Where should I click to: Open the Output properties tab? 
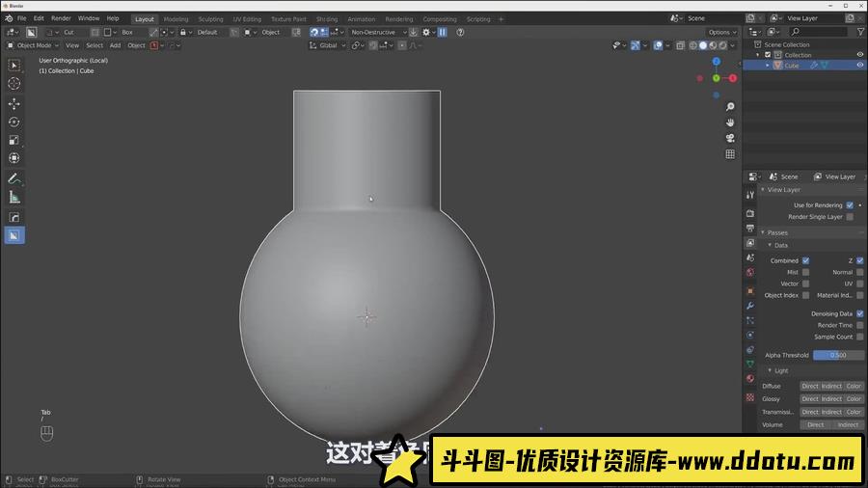tap(750, 228)
